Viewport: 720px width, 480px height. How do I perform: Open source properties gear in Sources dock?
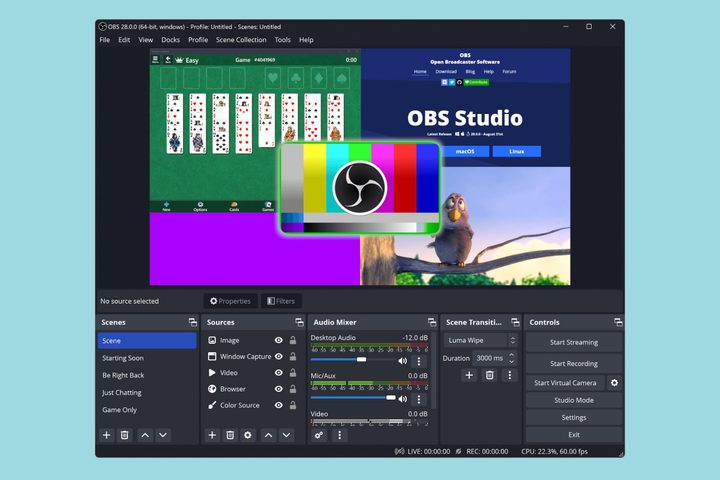point(248,435)
